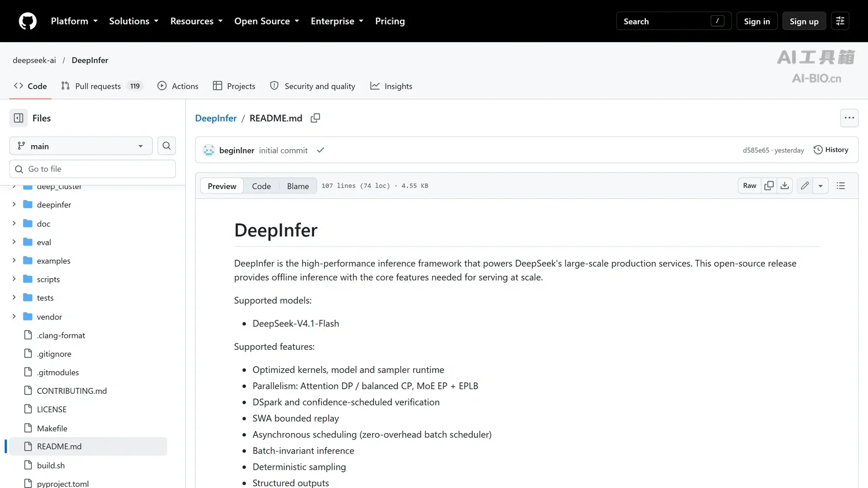Open the Raw file view
The width and height of the screenshot is (868, 488).
(750, 186)
